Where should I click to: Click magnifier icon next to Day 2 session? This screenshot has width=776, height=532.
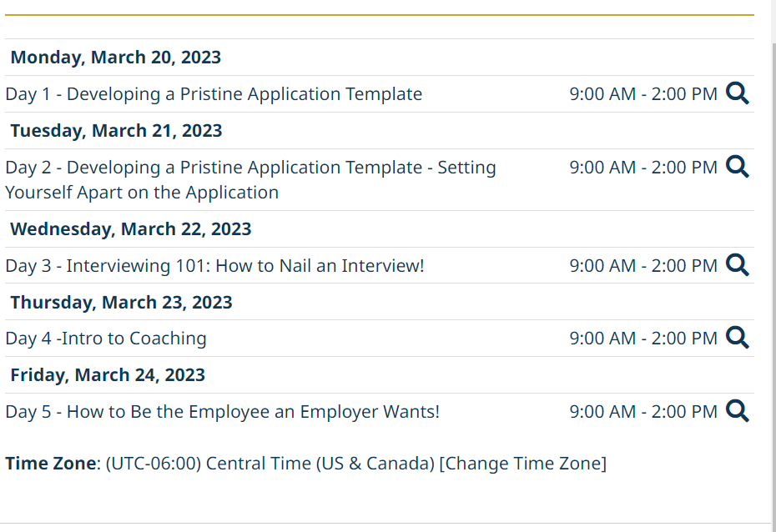[x=738, y=167]
